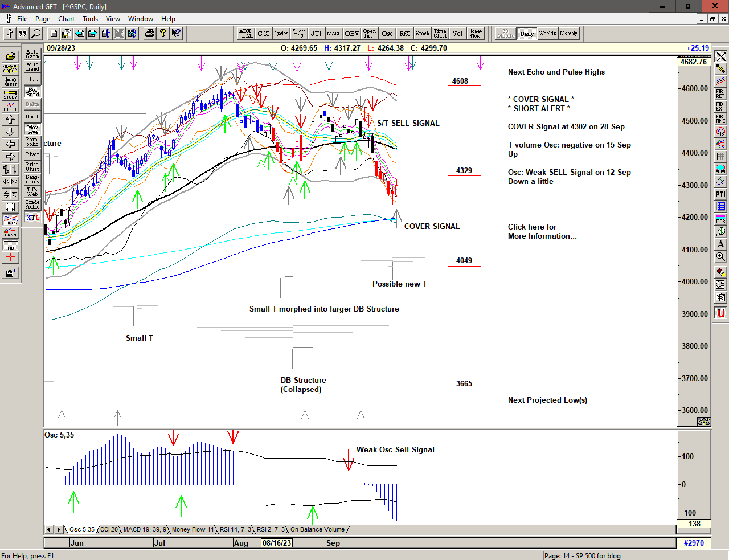Click the MACD indicator button
729x560 pixels.
pos(334,34)
